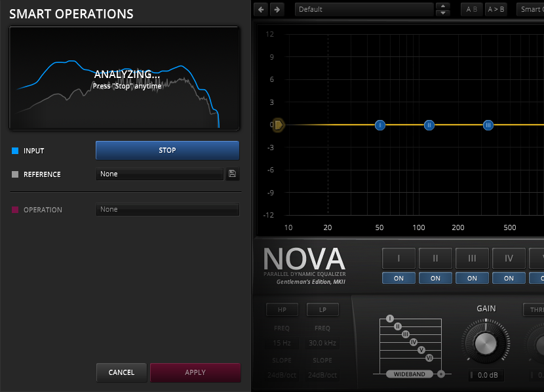The width and height of the screenshot is (544, 392).
Task: Click the NOVA logo
Action: pos(304,259)
